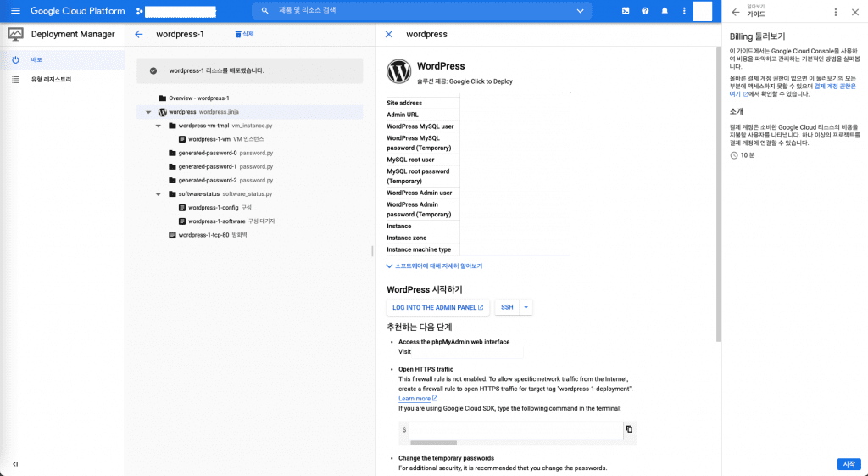Image resolution: width=868 pixels, height=476 pixels.
Task: Go back from wordpress-1 deployment
Action: [x=139, y=34]
